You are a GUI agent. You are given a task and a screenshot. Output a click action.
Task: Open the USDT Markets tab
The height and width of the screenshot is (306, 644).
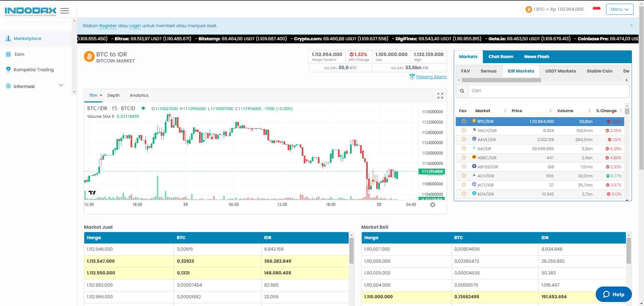[560, 71]
